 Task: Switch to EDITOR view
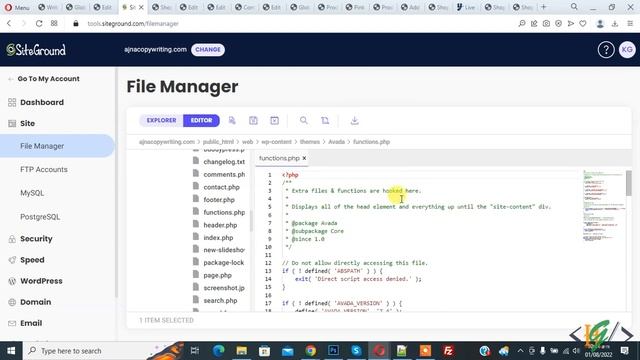[201, 120]
